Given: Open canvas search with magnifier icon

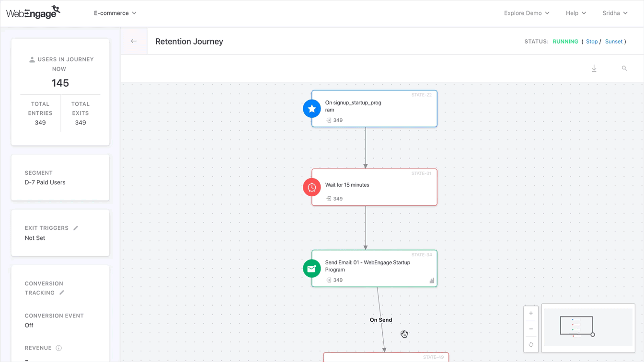Looking at the screenshot, I should click(624, 68).
